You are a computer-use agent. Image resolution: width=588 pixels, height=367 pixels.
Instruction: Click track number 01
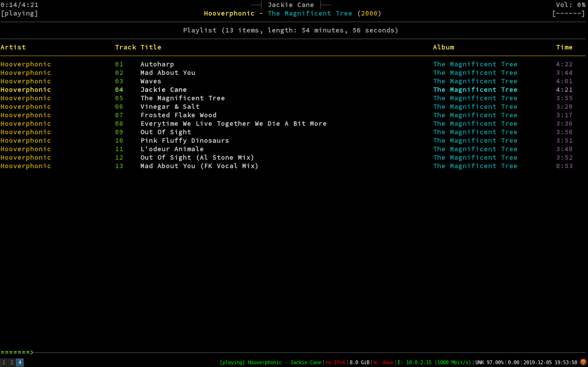[119, 64]
